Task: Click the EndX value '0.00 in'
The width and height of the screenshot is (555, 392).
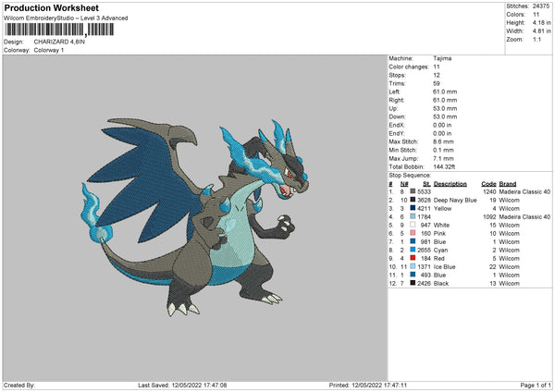Action: pyautogui.click(x=442, y=125)
